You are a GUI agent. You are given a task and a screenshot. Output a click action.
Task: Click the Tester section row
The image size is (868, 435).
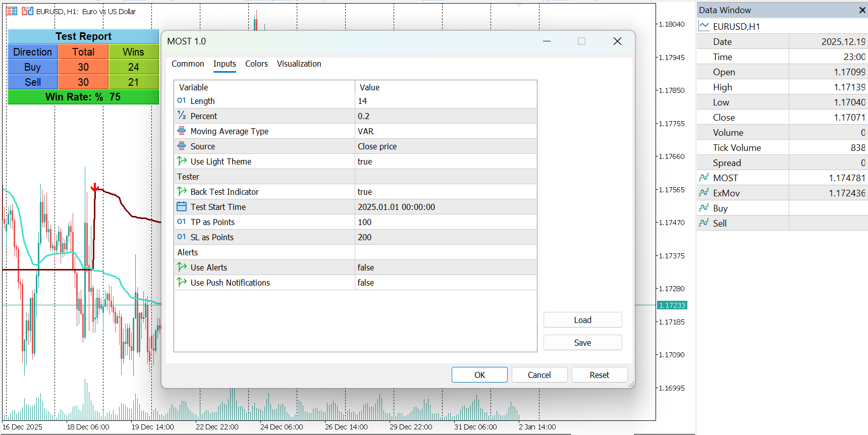click(x=355, y=177)
